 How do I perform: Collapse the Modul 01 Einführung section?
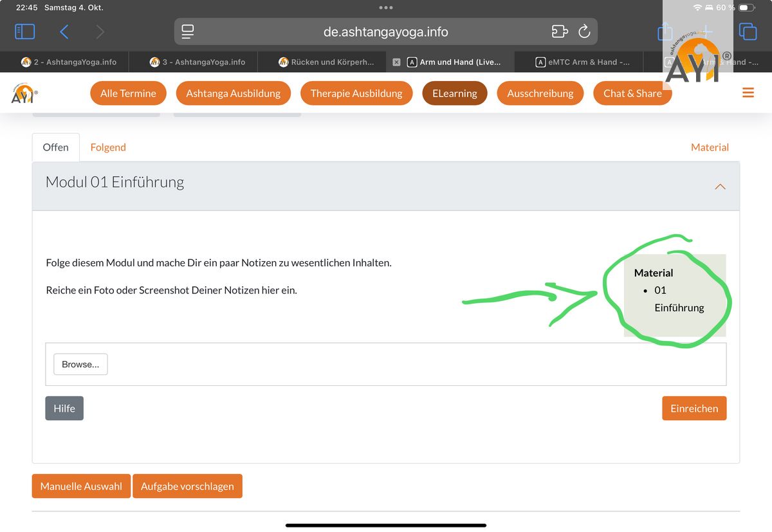click(720, 187)
